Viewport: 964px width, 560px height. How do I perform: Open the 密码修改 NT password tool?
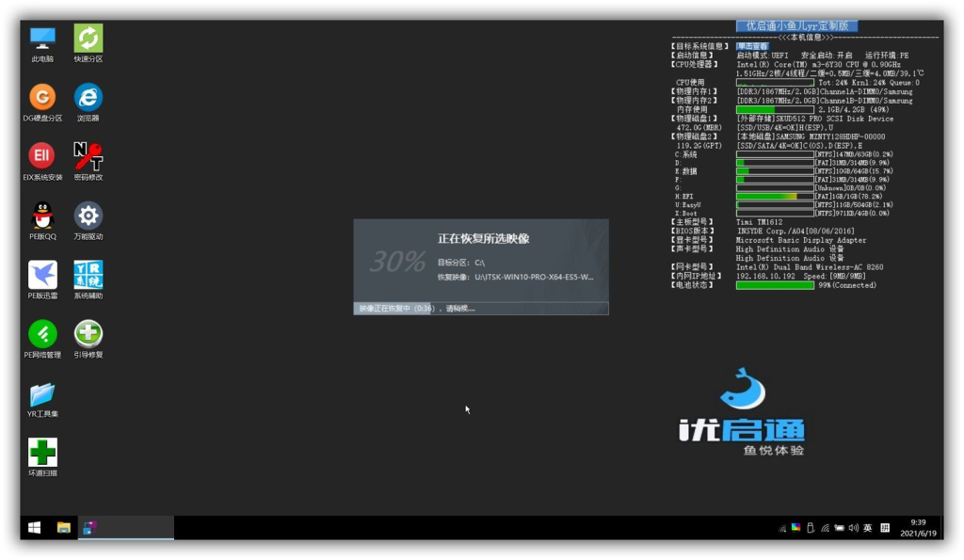[x=88, y=162]
